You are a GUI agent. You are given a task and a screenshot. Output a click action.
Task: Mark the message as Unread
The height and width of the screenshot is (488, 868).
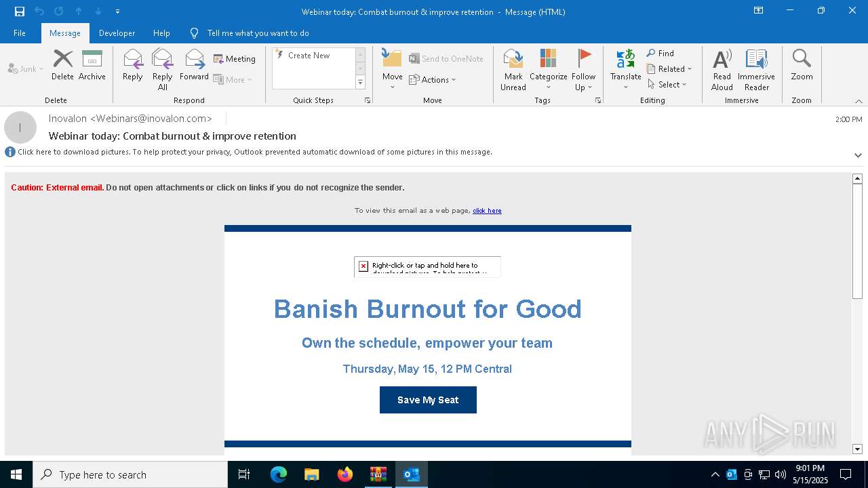pos(513,69)
